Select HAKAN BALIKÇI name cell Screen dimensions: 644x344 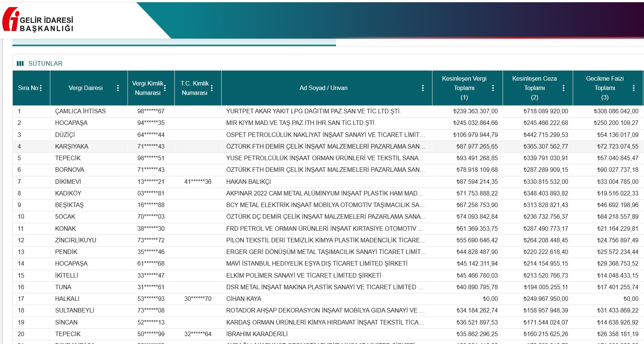(248, 182)
